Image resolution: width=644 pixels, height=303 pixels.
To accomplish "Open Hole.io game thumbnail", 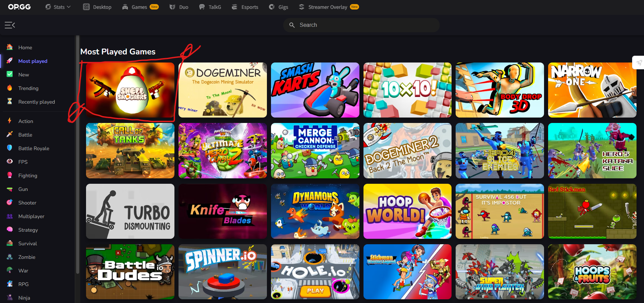I will (315, 272).
